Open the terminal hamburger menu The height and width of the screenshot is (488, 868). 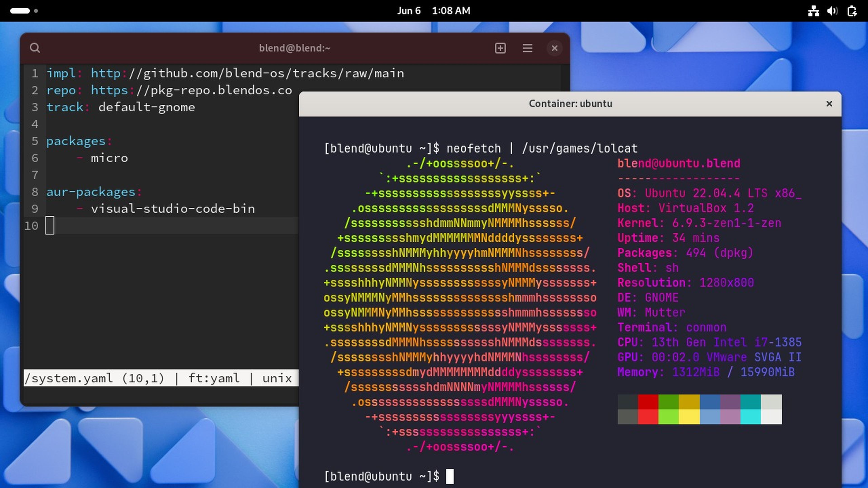tap(527, 48)
